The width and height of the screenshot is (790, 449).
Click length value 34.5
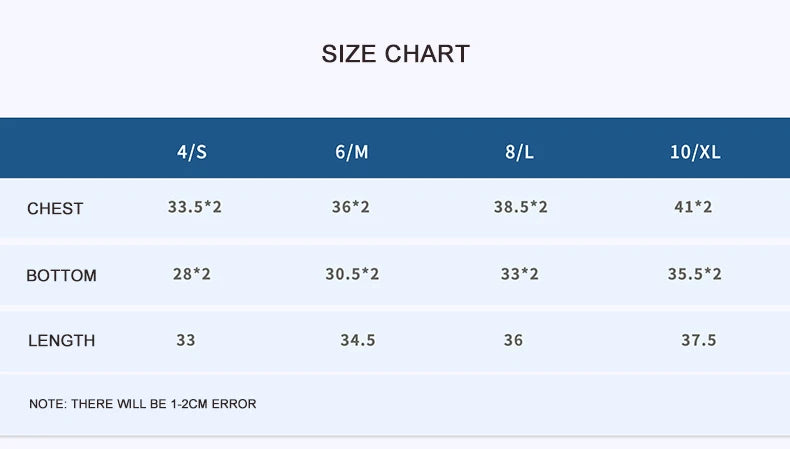357,340
